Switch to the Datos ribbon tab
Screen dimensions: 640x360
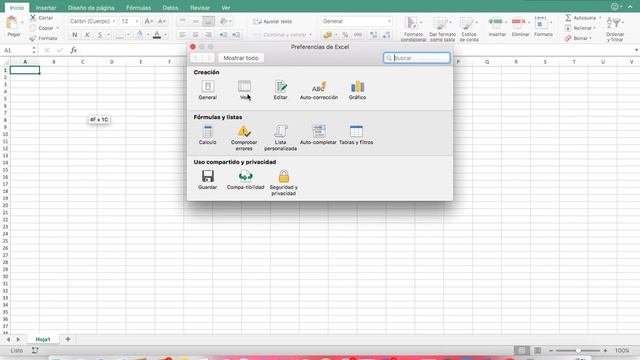[170, 8]
